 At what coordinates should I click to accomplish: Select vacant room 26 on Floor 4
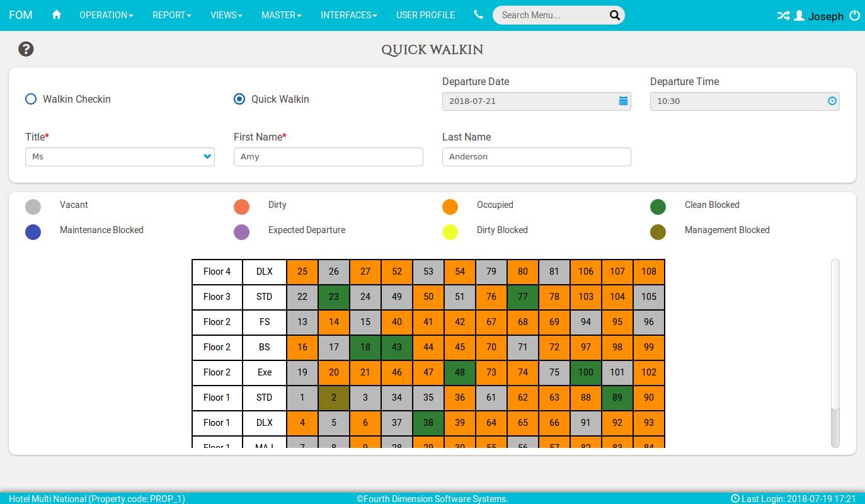(334, 272)
